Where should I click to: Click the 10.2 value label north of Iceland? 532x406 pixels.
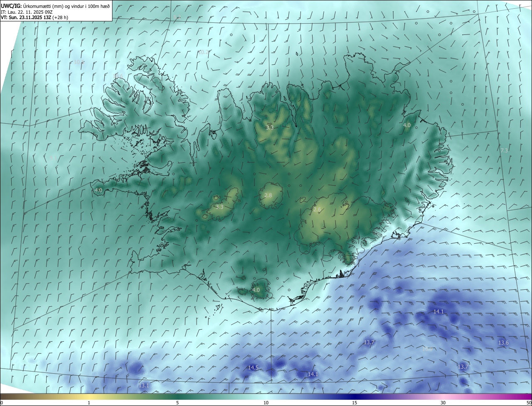(x=203, y=52)
